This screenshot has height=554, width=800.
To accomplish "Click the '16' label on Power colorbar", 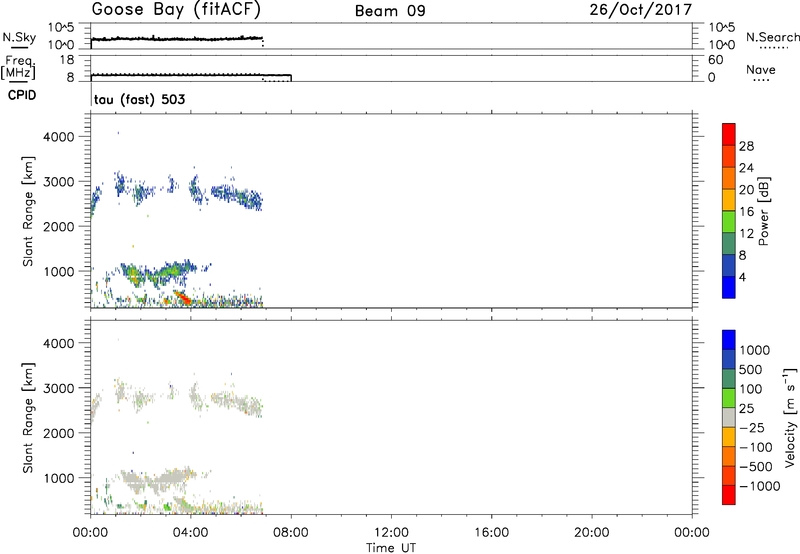I will pos(746,212).
